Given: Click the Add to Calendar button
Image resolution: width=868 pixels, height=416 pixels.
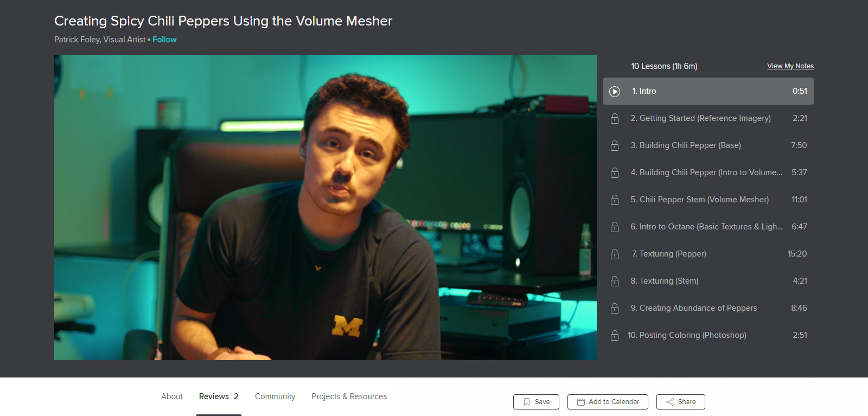Looking at the screenshot, I should pos(608,402).
